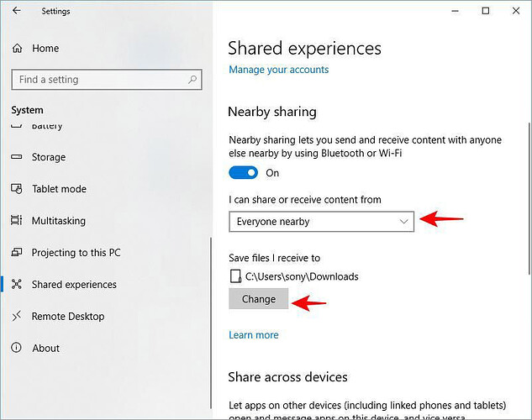Click the Projecting to this PC icon
Image resolution: width=532 pixels, height=420 pixels.
pyautogui.click(x=16, y=252)
